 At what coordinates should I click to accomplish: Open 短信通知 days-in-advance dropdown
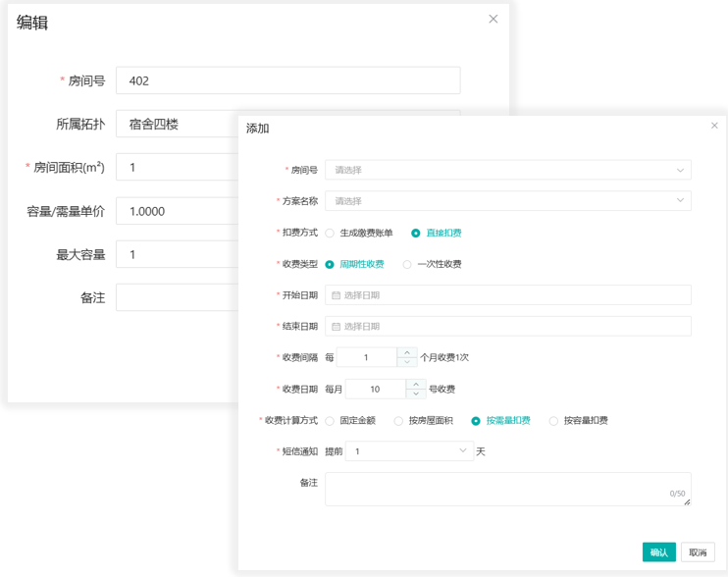tap(410, 451)
